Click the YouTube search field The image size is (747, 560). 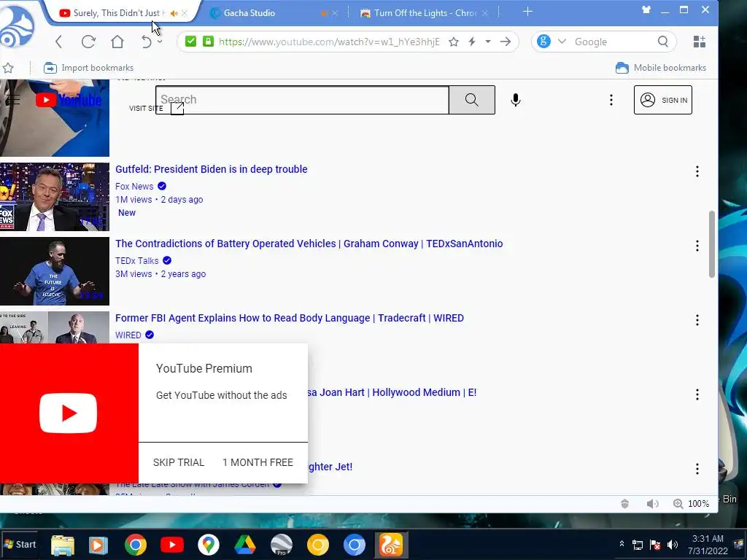tap(302, 99)
